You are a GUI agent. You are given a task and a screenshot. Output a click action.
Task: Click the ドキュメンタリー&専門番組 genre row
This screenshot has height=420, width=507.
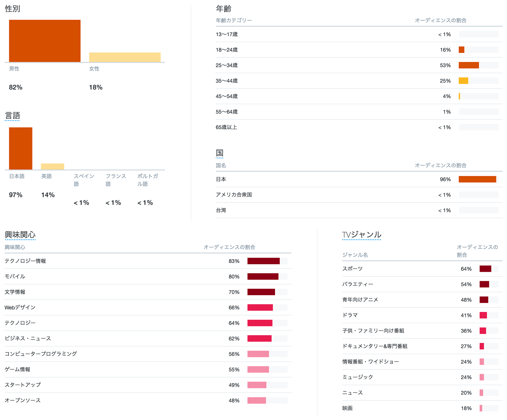pos(374,346)
